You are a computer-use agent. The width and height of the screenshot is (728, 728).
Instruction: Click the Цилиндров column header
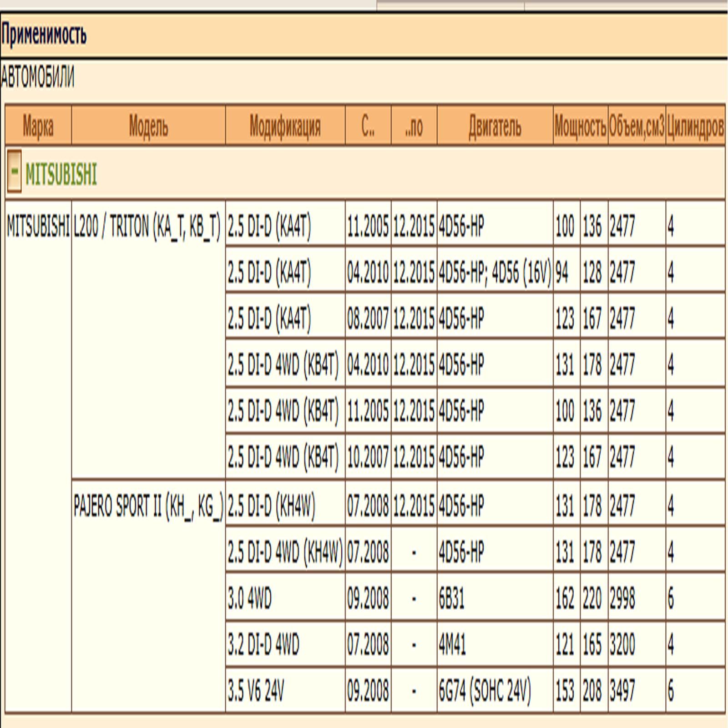[x=695, y=126]
